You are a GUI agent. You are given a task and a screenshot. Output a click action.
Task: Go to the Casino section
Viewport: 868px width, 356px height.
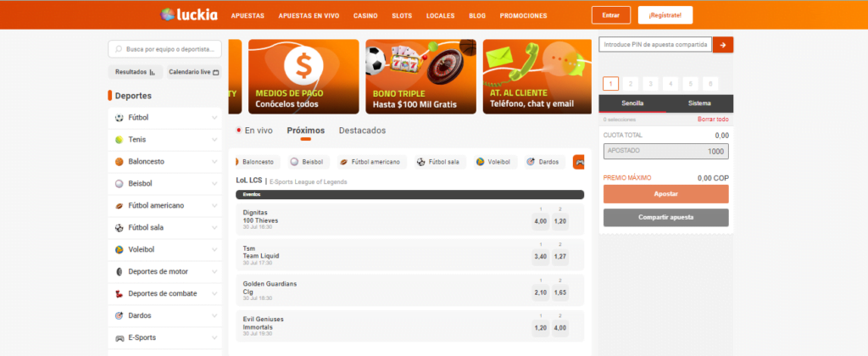coord(365,16)
